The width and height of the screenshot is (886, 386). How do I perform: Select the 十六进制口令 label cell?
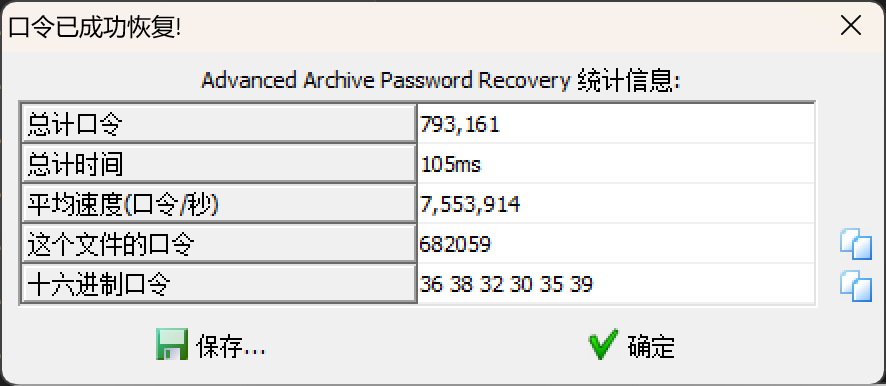coord(219,284)
